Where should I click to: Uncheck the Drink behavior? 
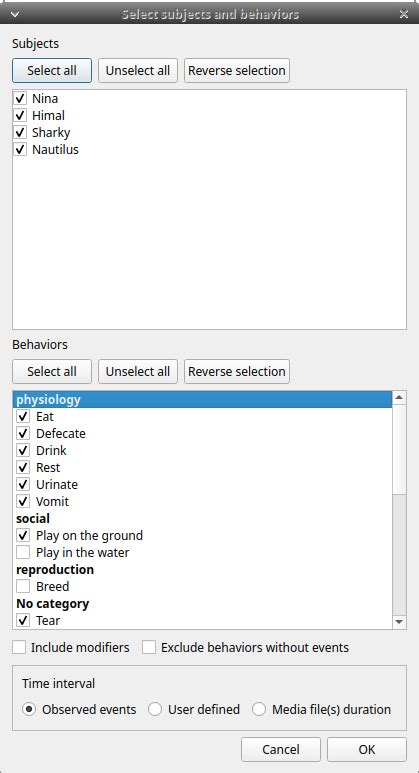tap(23, 451)
